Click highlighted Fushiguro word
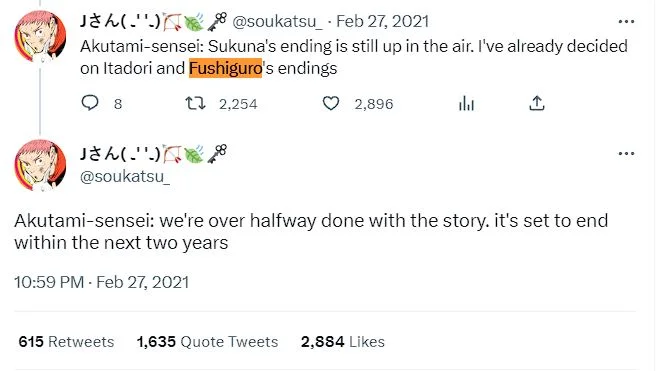 tap(226, 68)
